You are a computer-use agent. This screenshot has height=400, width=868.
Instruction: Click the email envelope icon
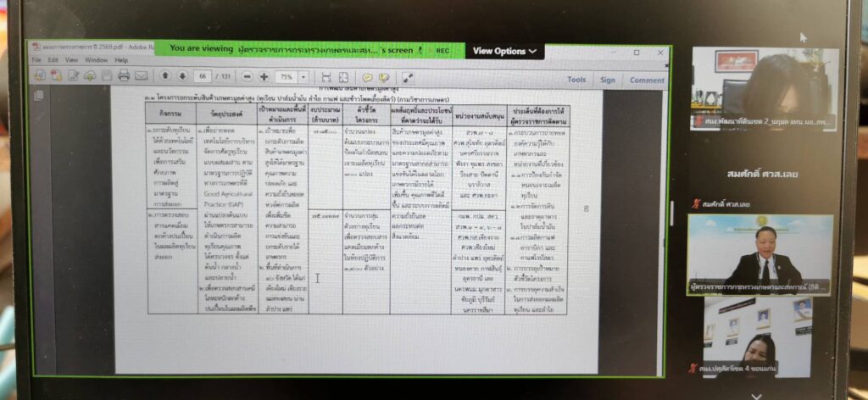click(140, 76)
